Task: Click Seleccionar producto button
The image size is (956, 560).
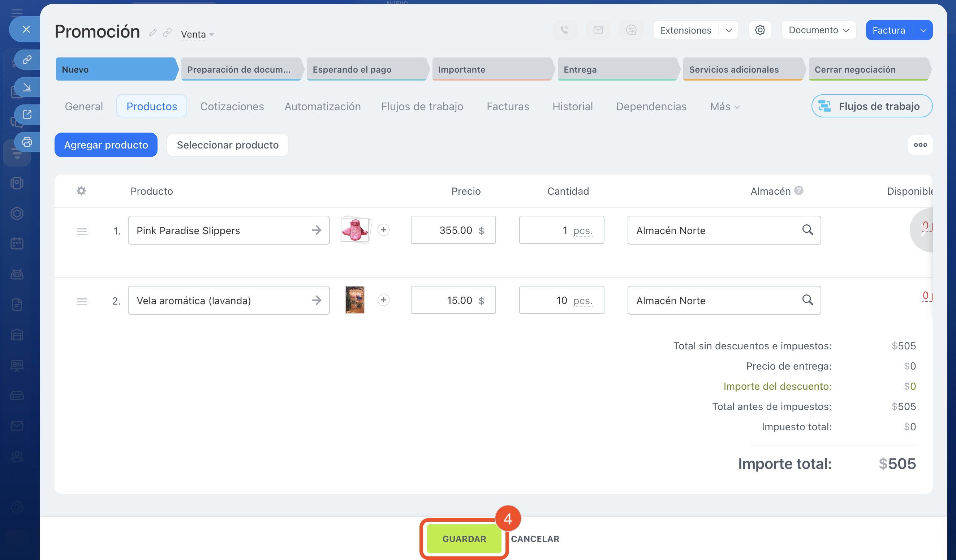Action: tap(228, 145)
